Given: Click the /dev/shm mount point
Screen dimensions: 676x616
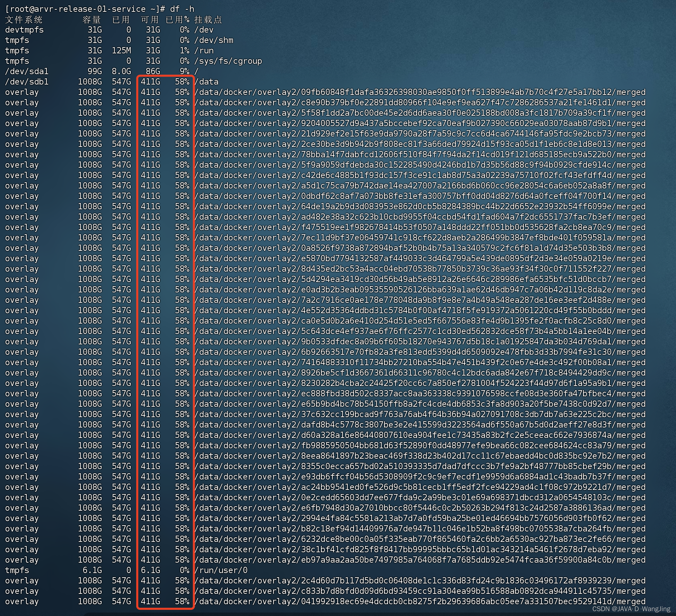Looking at the screenshot, I should [x=214, y=40].
